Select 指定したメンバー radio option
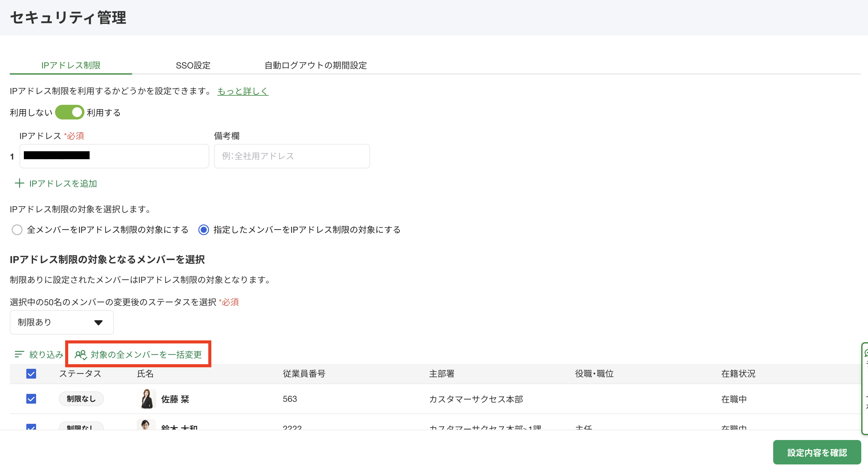868x473 pixels. (203, 230)
